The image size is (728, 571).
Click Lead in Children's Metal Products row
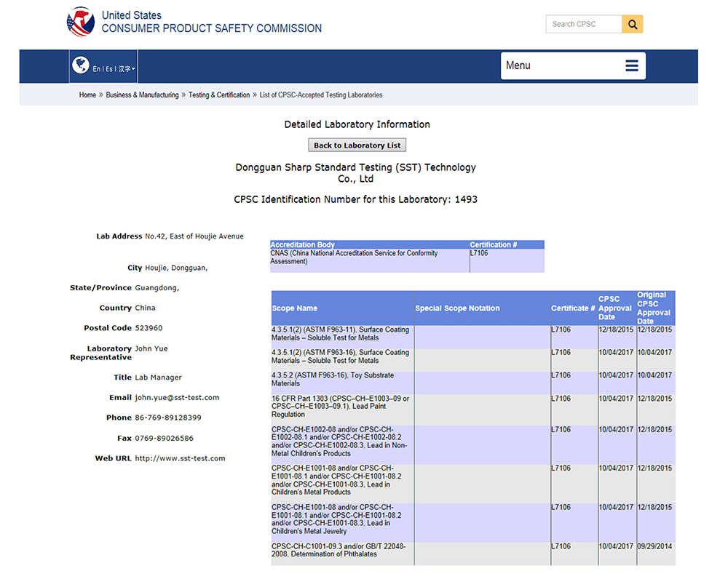(473, 484)
